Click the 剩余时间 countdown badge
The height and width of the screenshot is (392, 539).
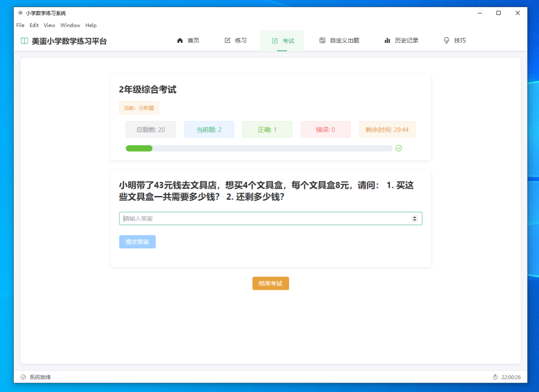tap(387, 130)
